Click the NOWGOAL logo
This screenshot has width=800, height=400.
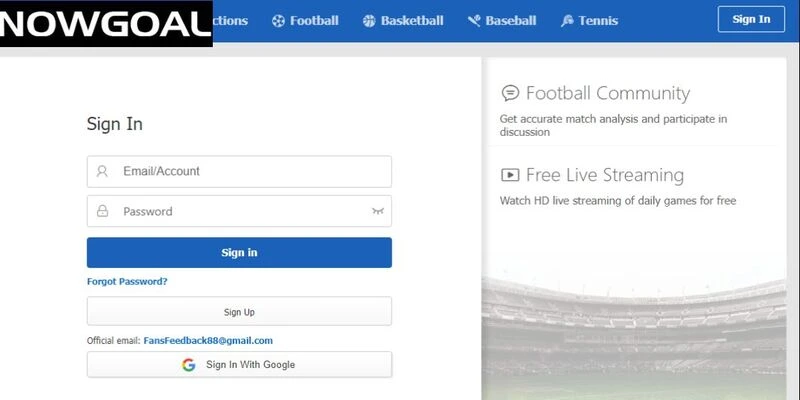pos(105,24)
